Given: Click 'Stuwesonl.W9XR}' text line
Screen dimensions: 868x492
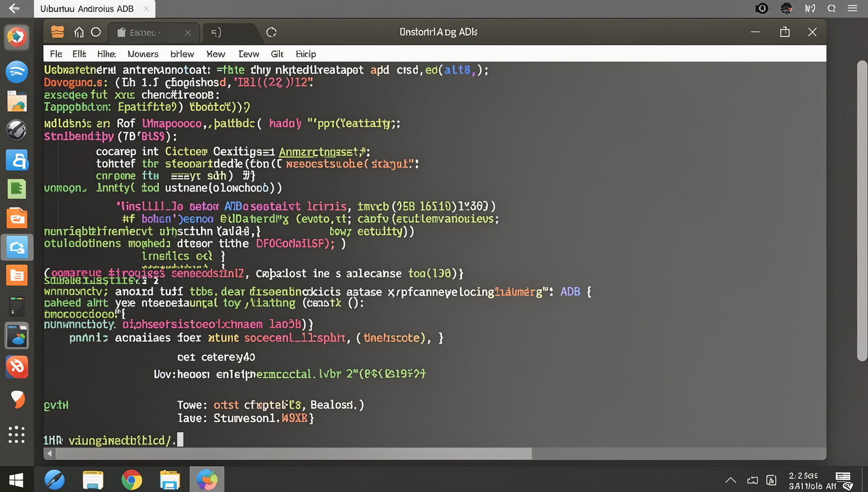Looking at the screenshot, I should tap(264, 418).
